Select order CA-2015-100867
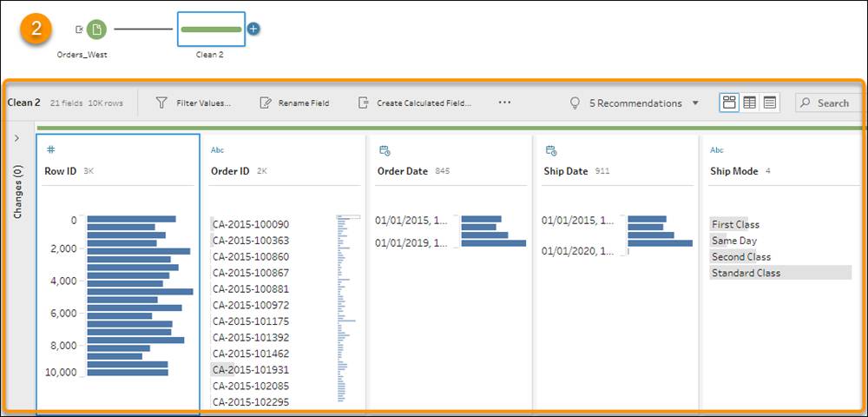 point(251,273)
